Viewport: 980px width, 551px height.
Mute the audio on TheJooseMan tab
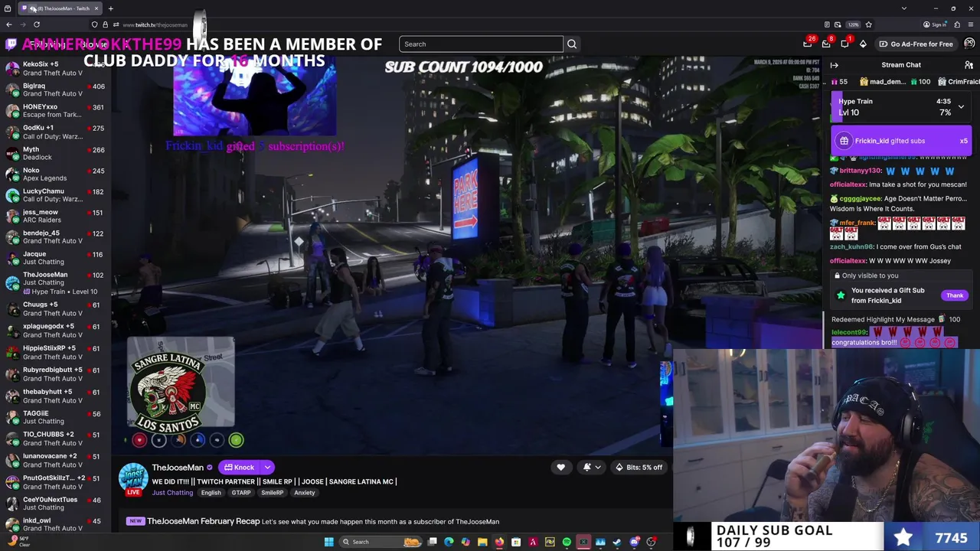tap(34, 8)
